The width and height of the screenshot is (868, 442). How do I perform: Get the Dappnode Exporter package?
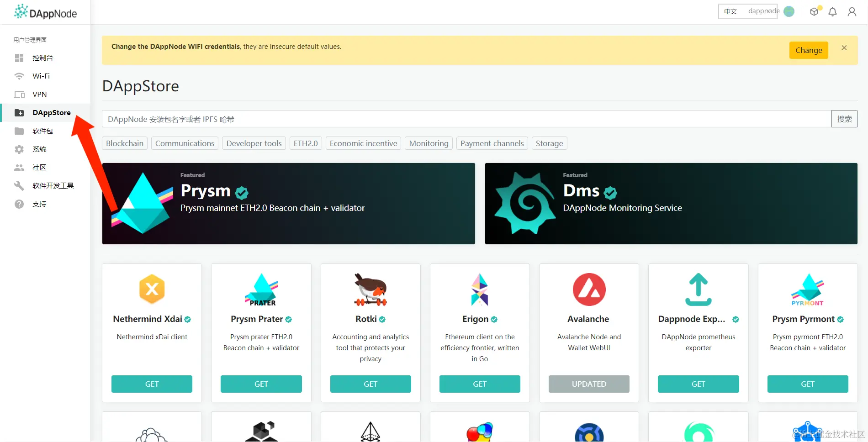pyautogui.click(x=699, y=384)
